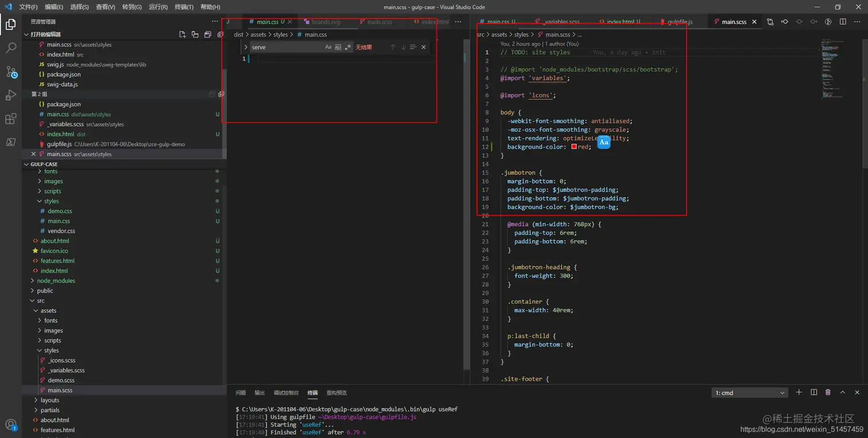The image size is (868, 438).
Task: Toggle find in selection option
Action: [413, 47]
